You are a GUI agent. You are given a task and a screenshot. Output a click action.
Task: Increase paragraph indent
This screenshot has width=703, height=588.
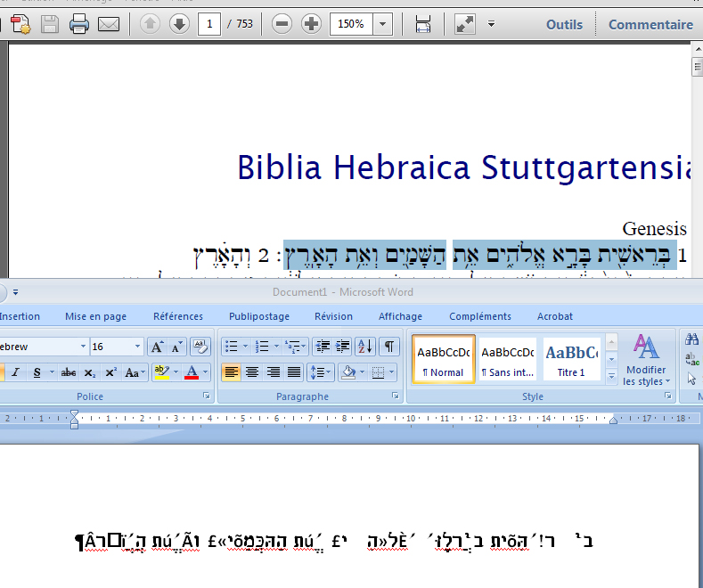342,347
